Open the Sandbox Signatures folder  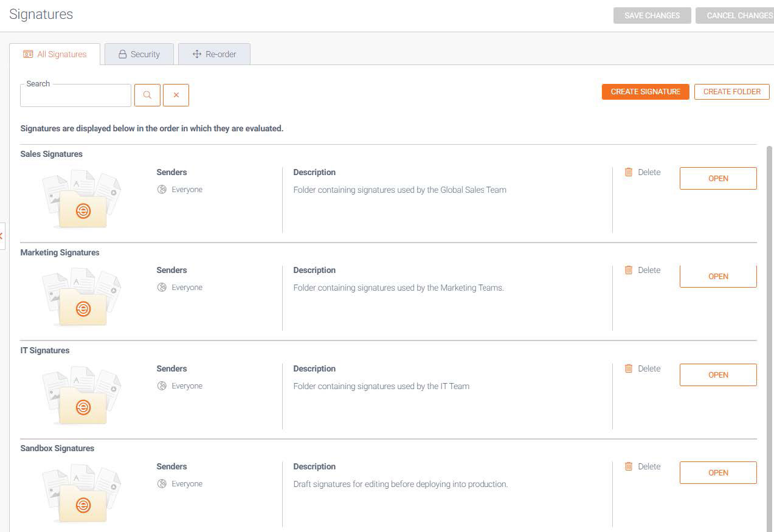[717, 472]
